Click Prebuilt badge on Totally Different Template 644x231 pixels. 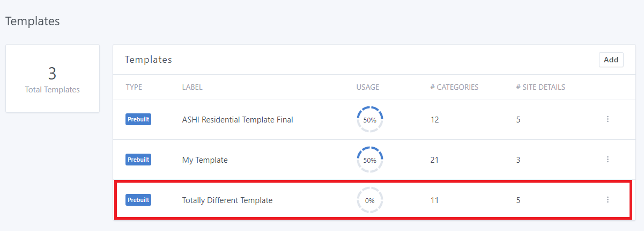tap(138, 200)
